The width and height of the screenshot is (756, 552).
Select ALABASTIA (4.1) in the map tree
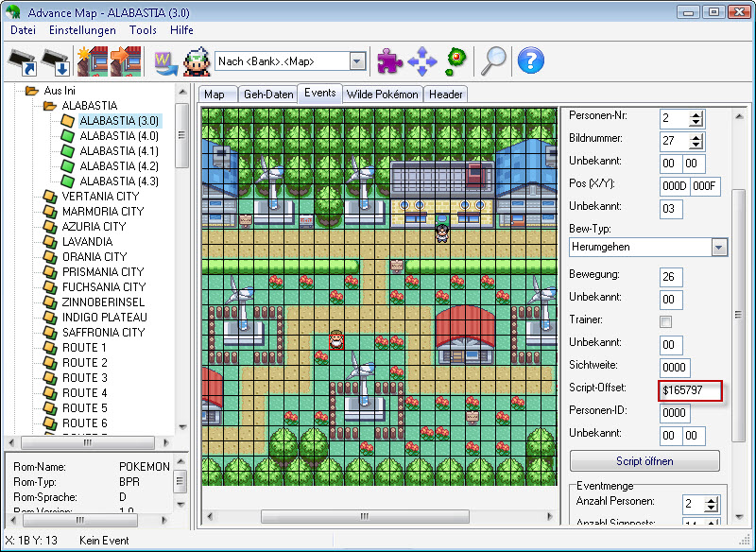coord(119,151)
